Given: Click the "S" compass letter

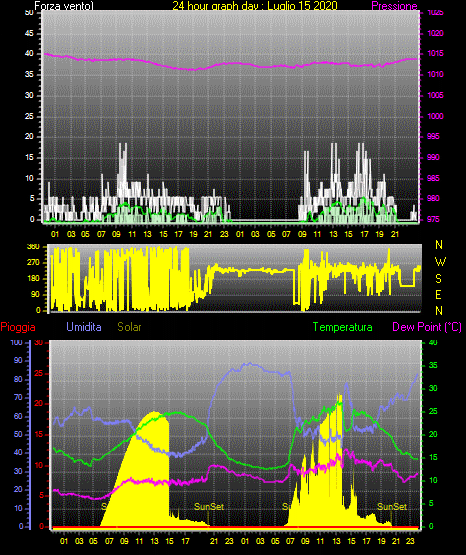Looking at the screenshot, I should (x=438, y=279).
